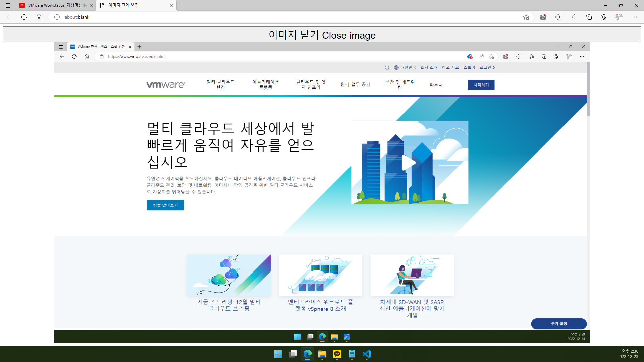This screenshot has height=362, width=644.
Task: Refresh the outer about:blank page
Action: tap(24, 17)
